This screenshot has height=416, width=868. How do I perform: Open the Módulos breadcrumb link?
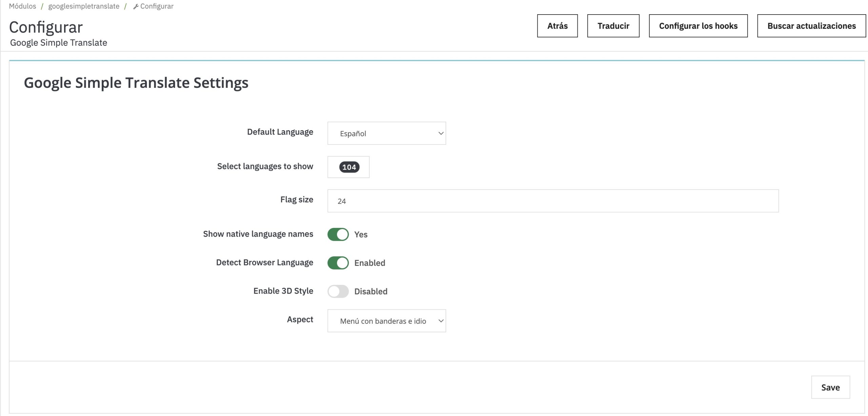pyautogui.click(x=22, y=6)
